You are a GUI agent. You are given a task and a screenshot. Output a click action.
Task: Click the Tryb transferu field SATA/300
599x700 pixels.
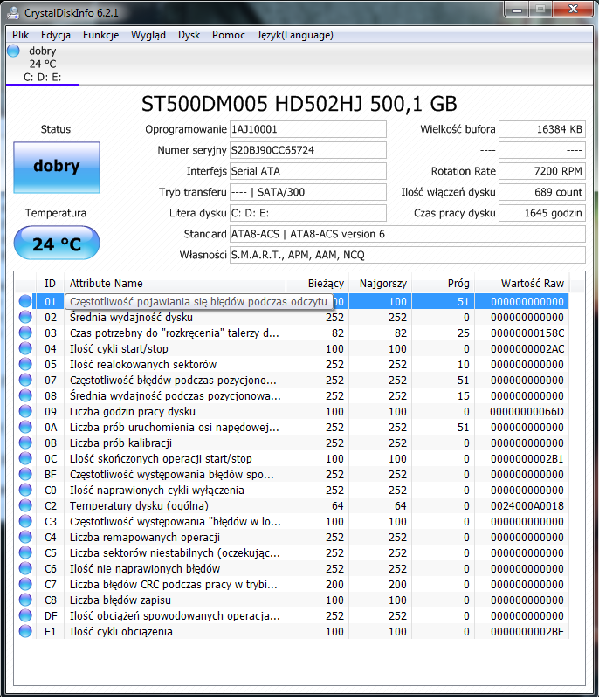[x=307, y=192]
